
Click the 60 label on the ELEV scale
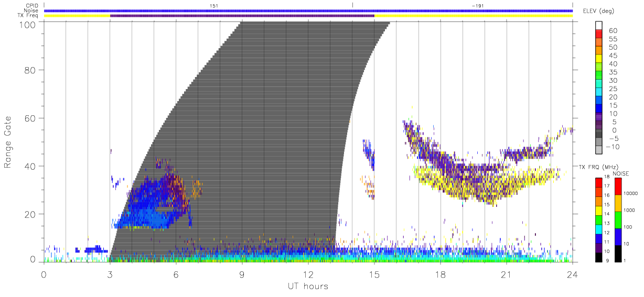(613, 31)
